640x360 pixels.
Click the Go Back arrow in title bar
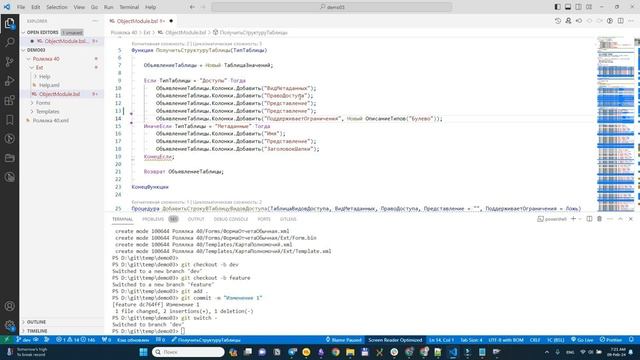click(192, 7)
